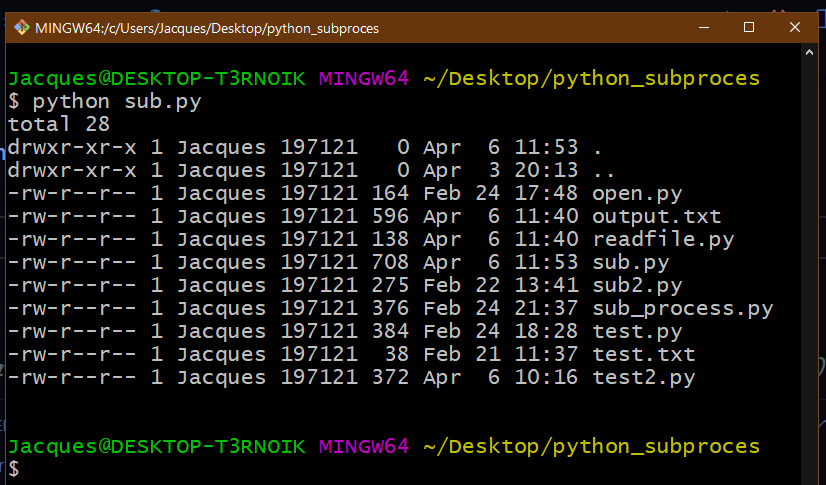This screenshot has height=485, width=826.
Task: Click the sub_process.py filename
Action: [x=682, y=308]
